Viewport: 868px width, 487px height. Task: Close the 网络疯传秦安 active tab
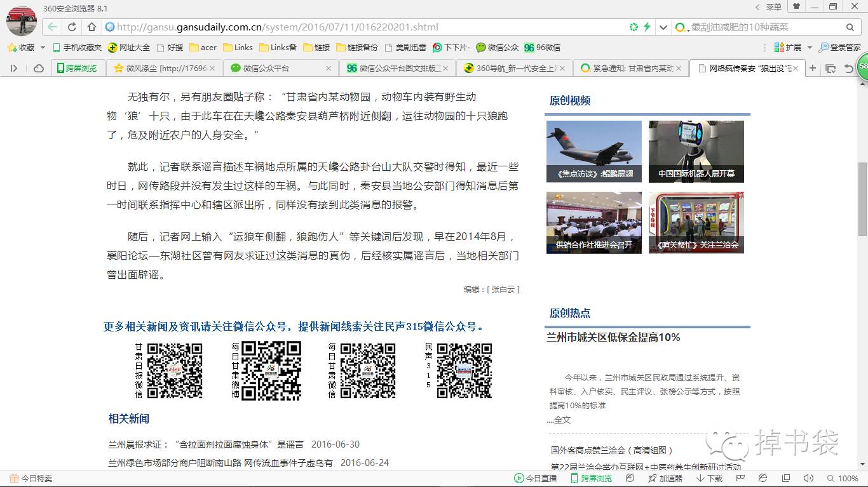[x=795, y=68]
